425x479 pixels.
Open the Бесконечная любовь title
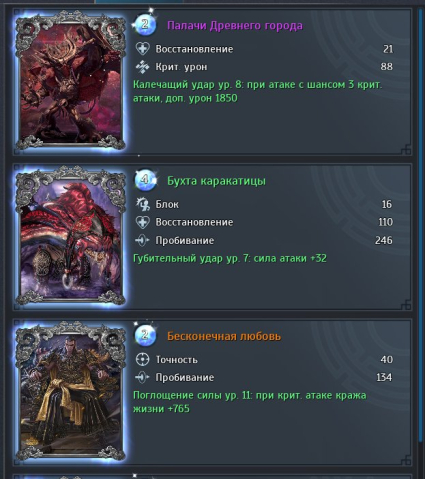point(224,336)
